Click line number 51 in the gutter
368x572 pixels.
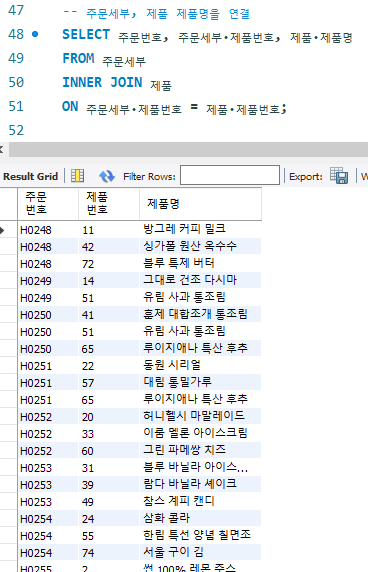pyautogui.click(x=16, y=106)
